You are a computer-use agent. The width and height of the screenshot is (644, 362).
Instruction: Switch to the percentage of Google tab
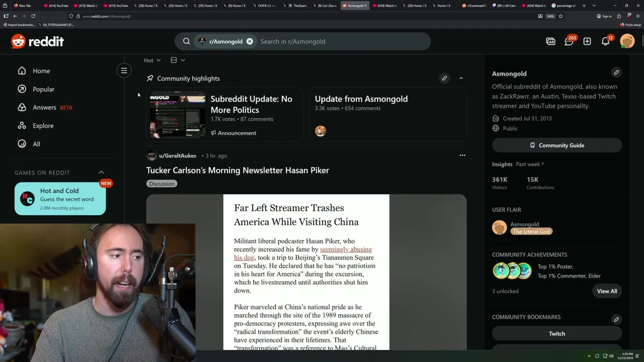(x=564, y=6)
